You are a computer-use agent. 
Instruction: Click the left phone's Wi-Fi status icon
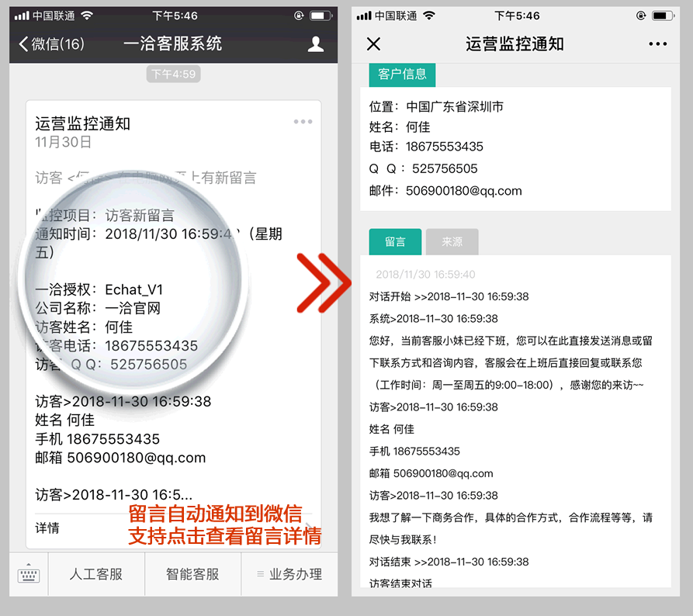(x=87, y=16)
